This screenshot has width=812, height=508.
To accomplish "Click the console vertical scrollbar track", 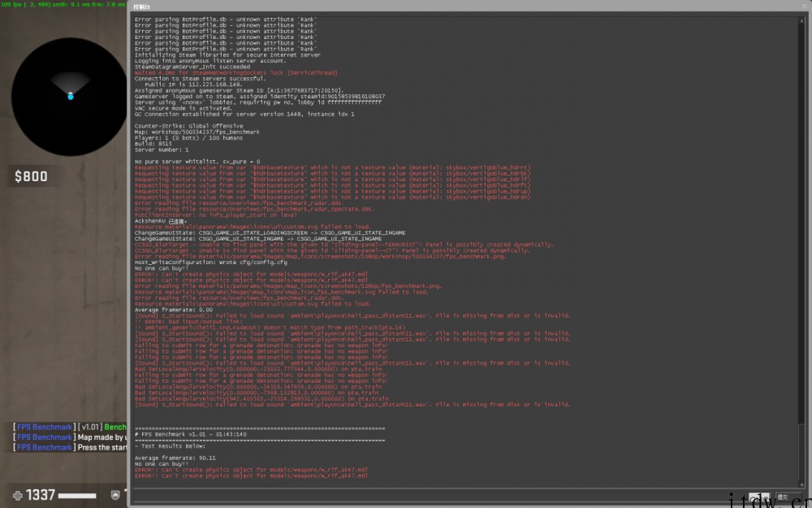I will click(802, 253).
